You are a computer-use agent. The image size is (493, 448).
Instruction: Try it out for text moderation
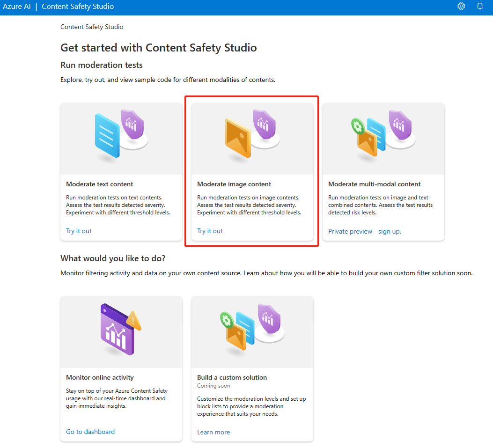(79, 231)
